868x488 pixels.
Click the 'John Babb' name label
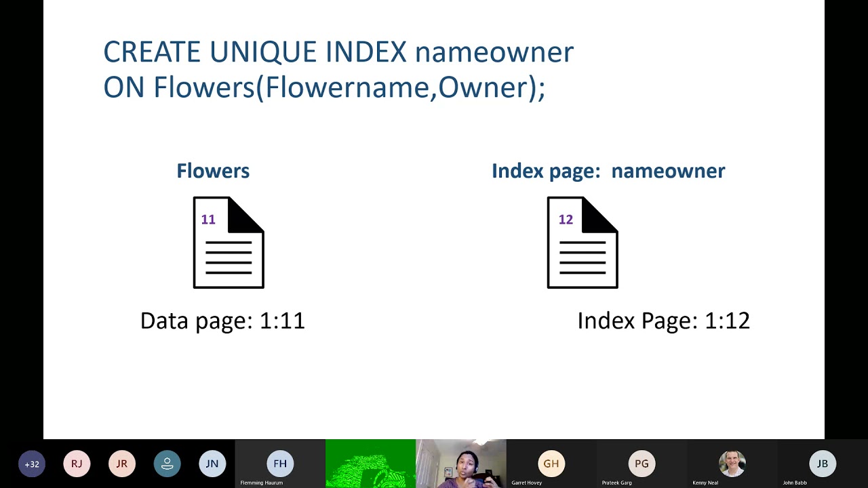click(x=795, y=483)
